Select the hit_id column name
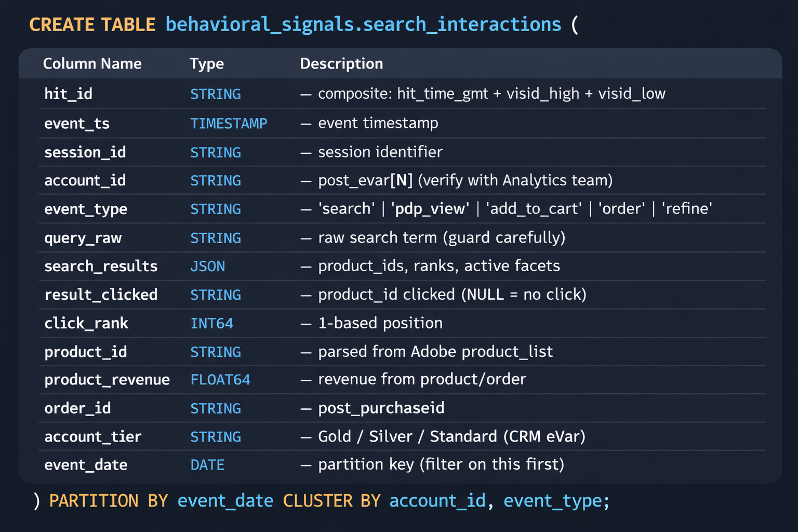The image size is (798, 532). (x=68, y=94)
